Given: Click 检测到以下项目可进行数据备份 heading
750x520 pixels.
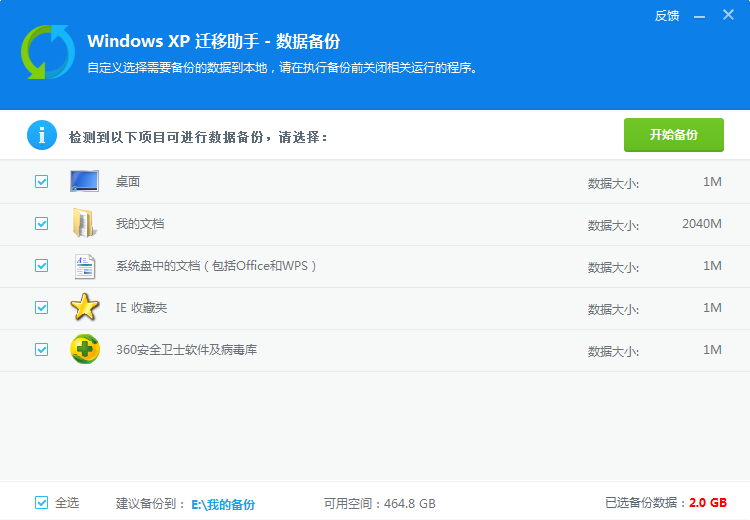Looking at the screenshot, I should coord(198,137).
